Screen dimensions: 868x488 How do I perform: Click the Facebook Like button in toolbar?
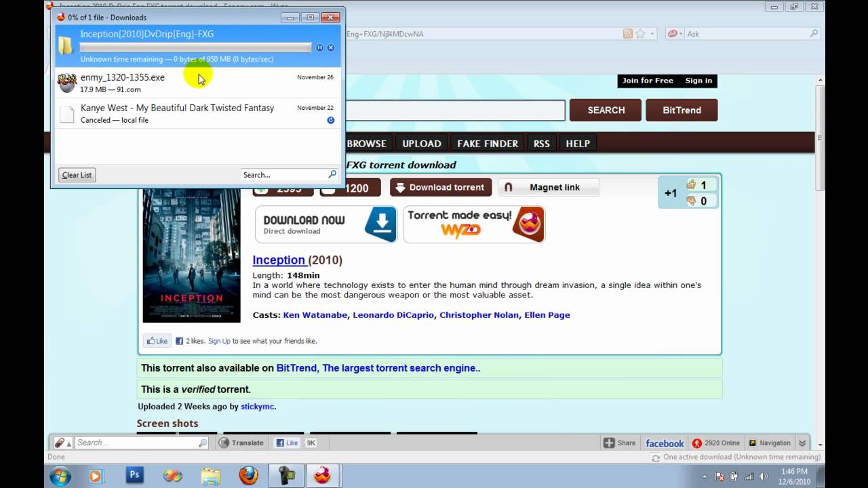(x=287, y=443)
